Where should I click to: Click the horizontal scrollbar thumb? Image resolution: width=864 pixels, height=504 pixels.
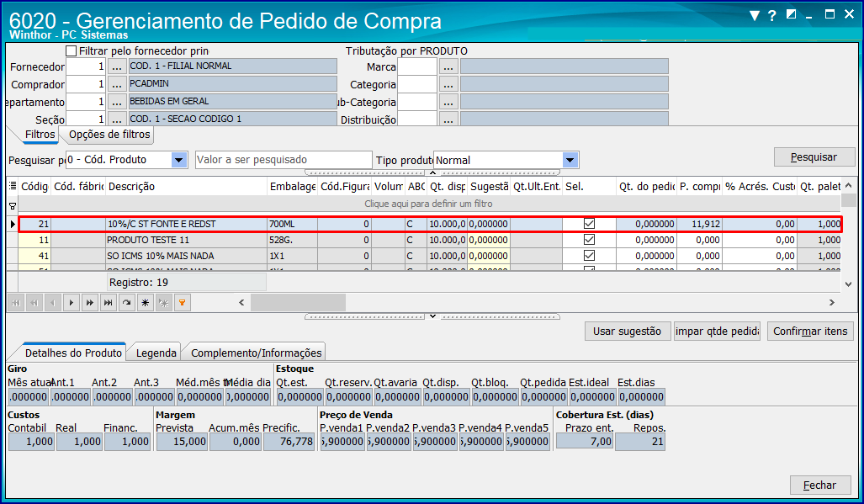coord(298,302)
